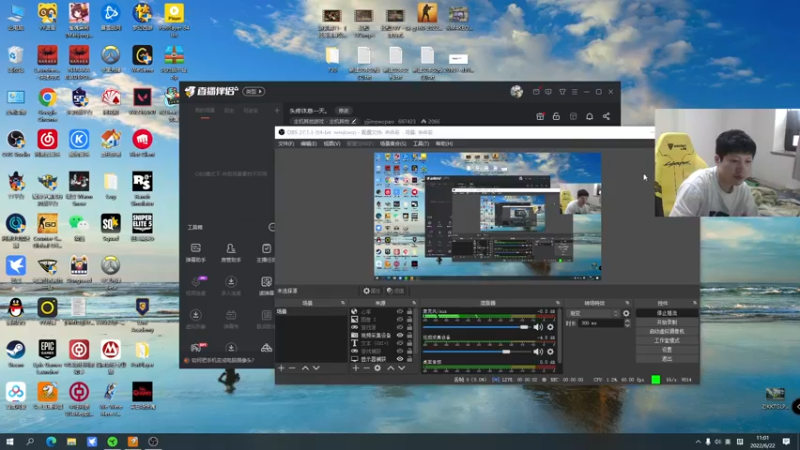Open the hamburger menu in 直播伴侣 title bar

tap(574, 92)
